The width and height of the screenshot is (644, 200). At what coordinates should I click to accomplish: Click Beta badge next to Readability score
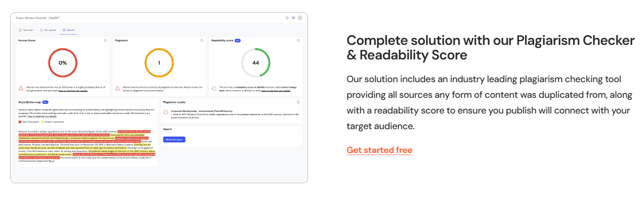[237, 41]
